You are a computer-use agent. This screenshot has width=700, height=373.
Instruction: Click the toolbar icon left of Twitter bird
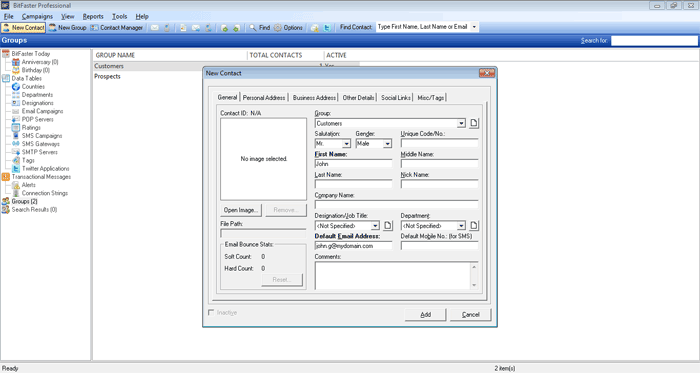click(x=315, y=28)
